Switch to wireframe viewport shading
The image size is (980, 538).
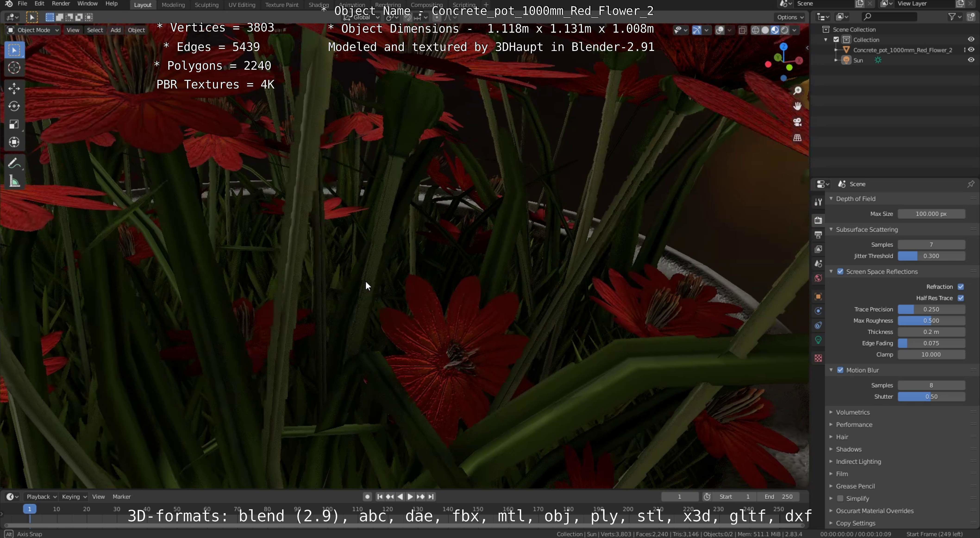(755, 30)
